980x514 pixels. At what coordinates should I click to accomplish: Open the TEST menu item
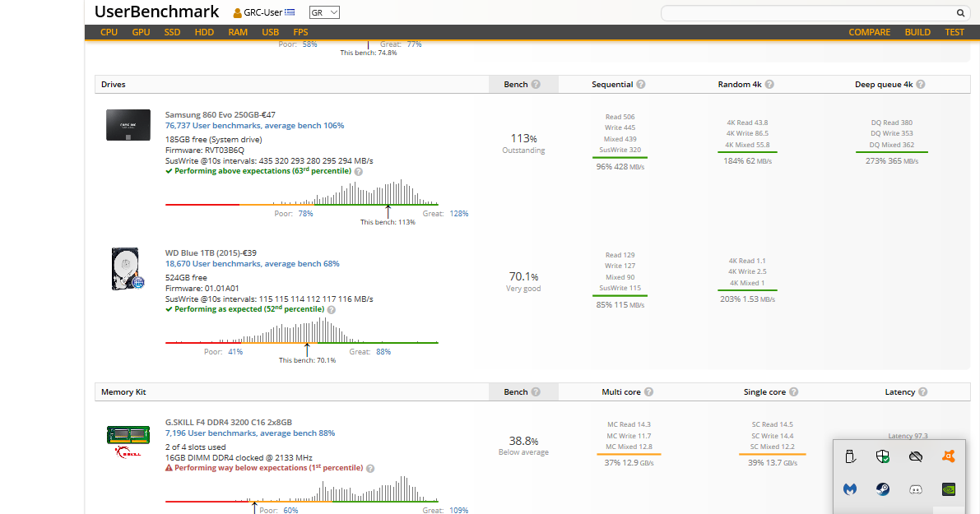point(954,32)
